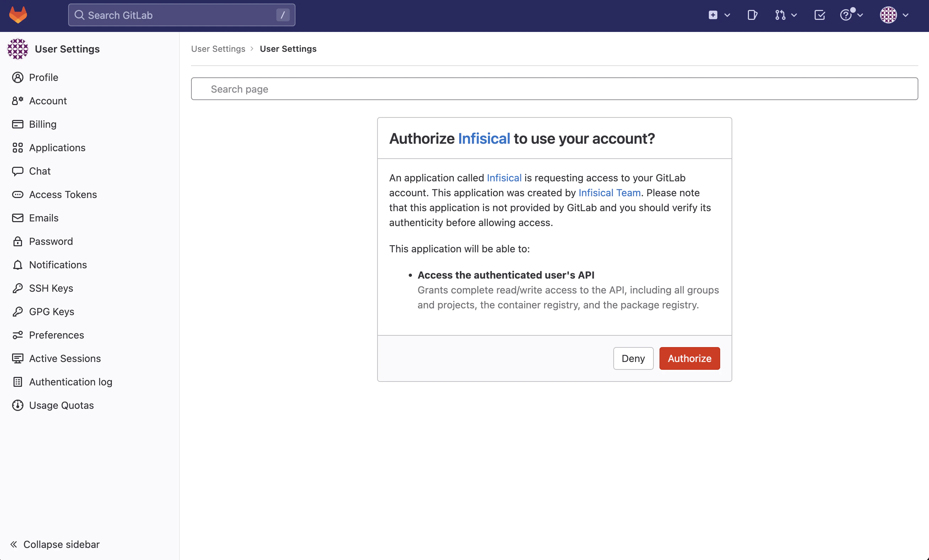Click the User Settings sidebar title
929x560 pixels.
[67, 49]
